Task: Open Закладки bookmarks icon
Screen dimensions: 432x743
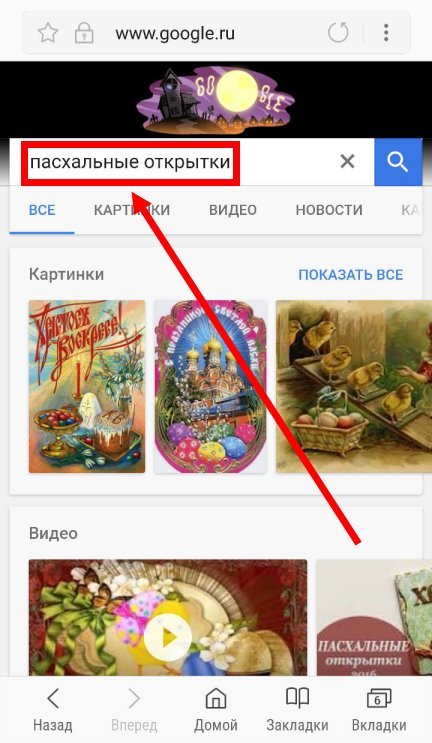Action: 297,710
